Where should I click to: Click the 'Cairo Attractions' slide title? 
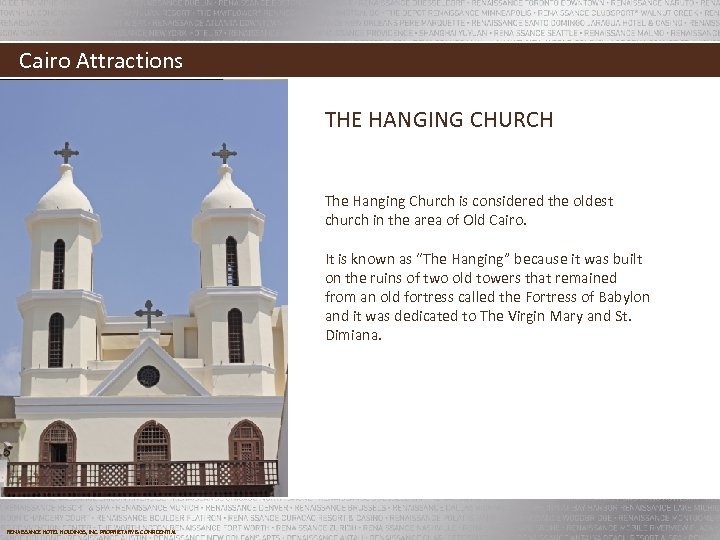point(101,61)
